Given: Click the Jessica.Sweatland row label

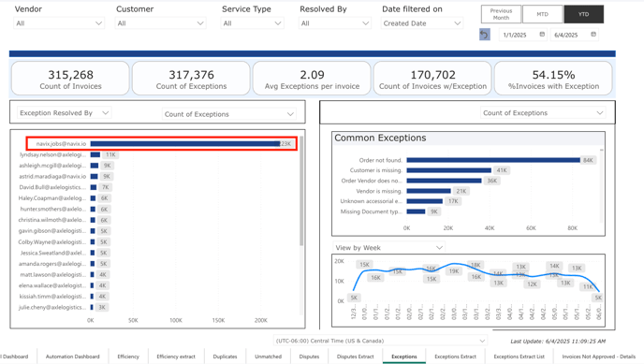Looking at the screenshot, I should [53, 253].
